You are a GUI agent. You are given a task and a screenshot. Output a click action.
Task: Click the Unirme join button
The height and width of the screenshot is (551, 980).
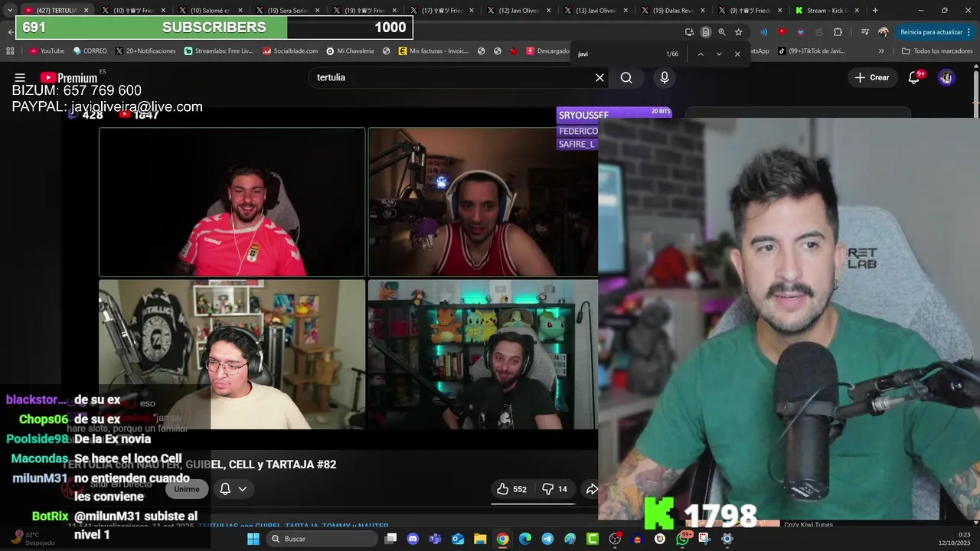point(186,489)
